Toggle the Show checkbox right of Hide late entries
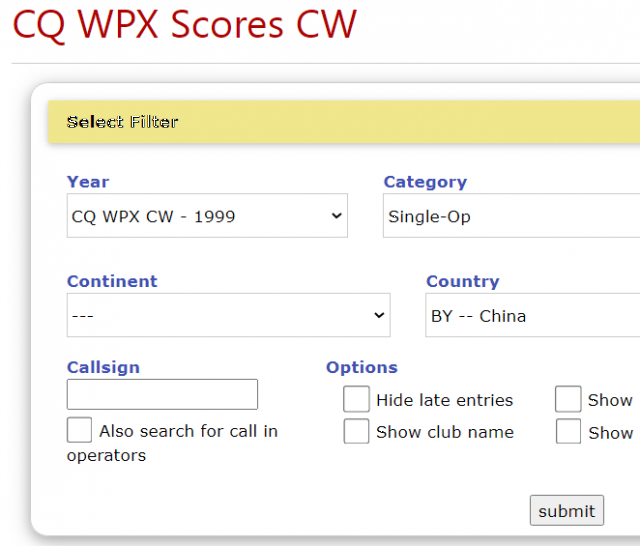 568,399
